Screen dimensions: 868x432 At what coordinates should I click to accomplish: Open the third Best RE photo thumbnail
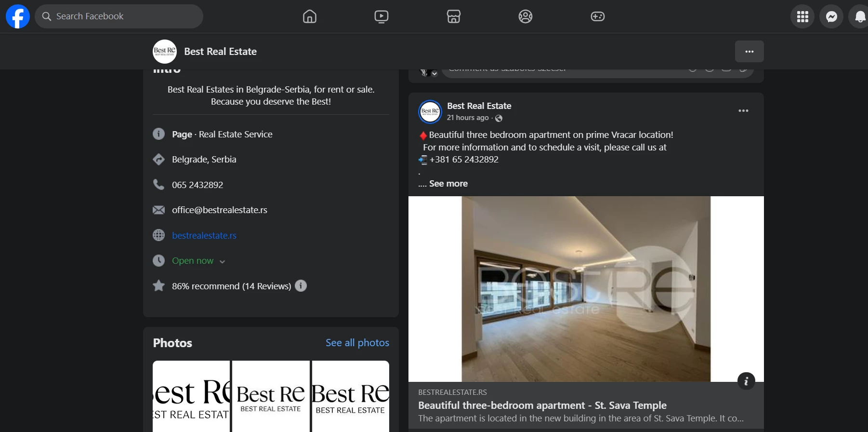351,396
